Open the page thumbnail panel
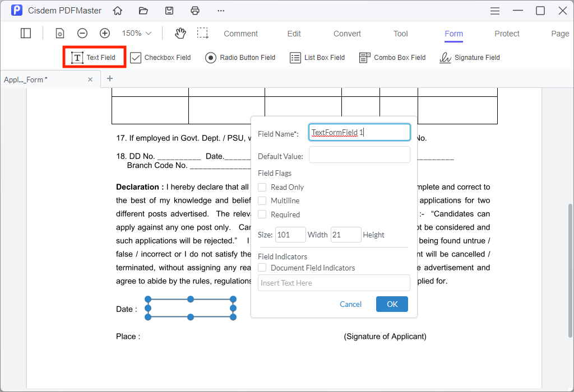Viewport: 574px width, 392px height. (x=26, y=33)
